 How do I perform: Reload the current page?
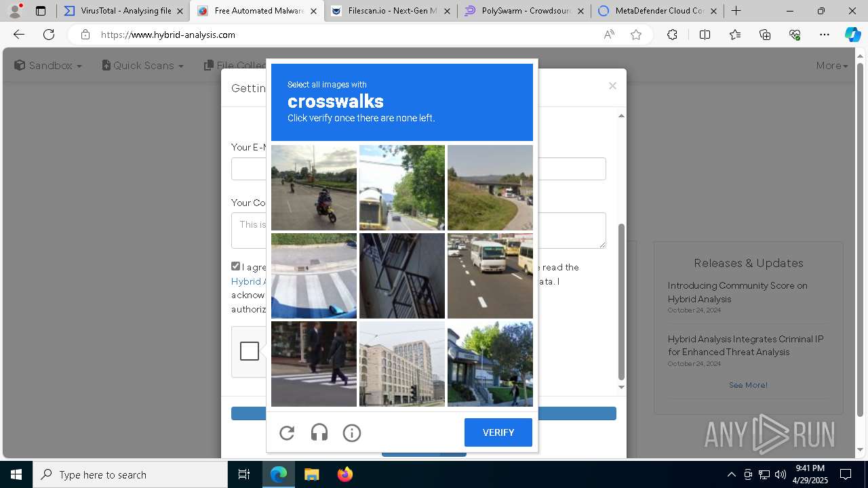(x=49, y=35)
